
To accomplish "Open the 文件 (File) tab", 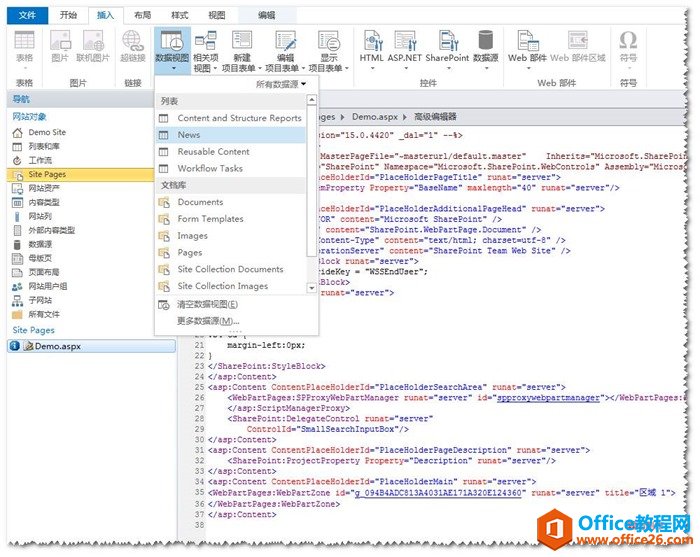I will click(x=27, y=15).
